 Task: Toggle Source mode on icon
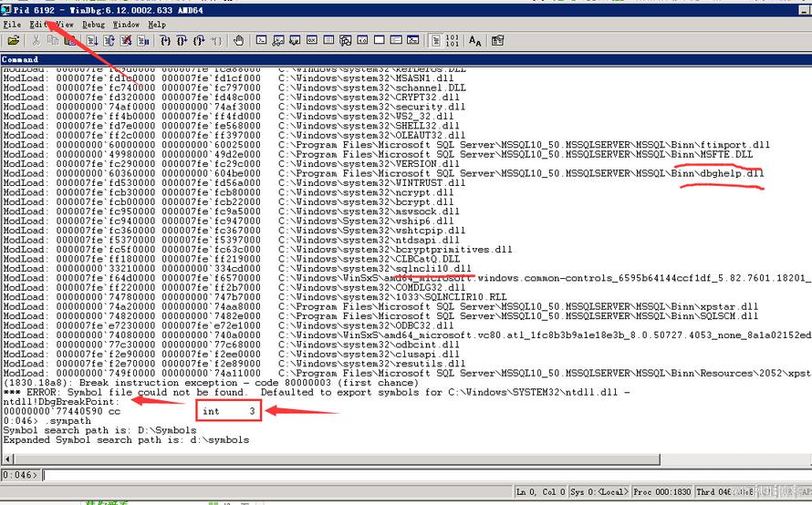coord(436,40)
